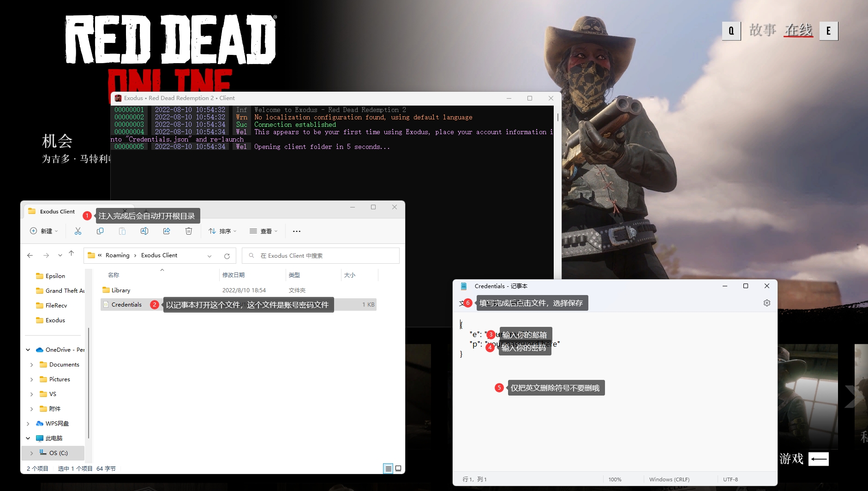868x491 pixels.
Task: Open Notepad settings gear icon
Action: pos(766,303)
